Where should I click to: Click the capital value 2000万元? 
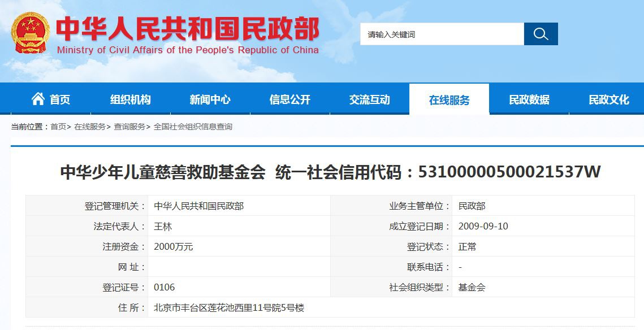(174, 247)
